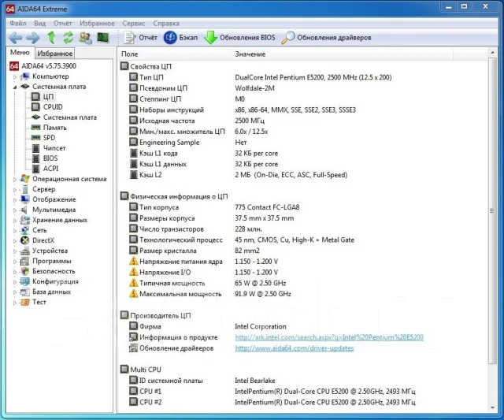504x420 pixels.
Task: Open the aida64.com driver-updates link
Action: tap(294, 348)
